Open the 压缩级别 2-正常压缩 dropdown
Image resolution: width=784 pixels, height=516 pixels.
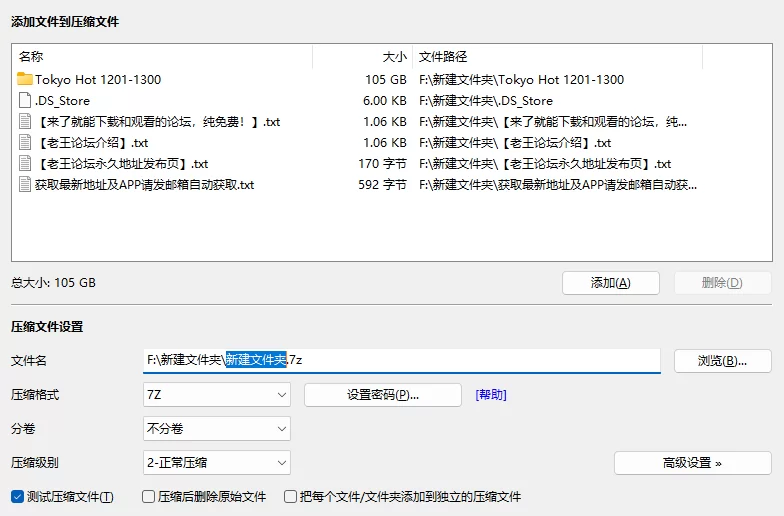(x=216, y=462)
